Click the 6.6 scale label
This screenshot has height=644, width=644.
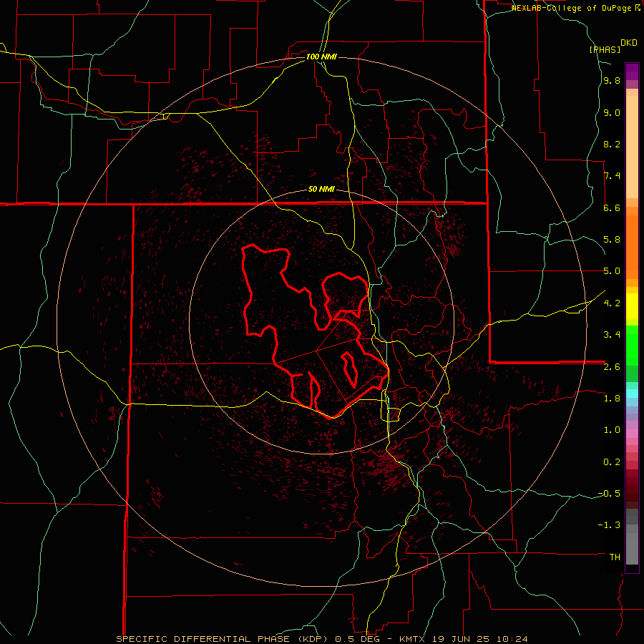pyautogui.click(x=612, y=208)
